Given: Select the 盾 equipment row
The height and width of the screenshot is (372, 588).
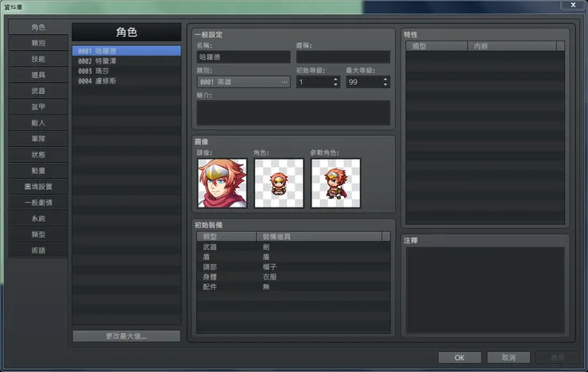Looking at the screenshot, I should [293, 257].
